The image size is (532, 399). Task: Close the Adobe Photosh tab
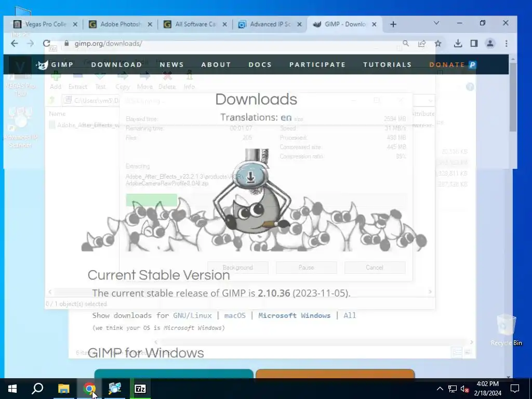pyautogui.click(x=150, y=24)
